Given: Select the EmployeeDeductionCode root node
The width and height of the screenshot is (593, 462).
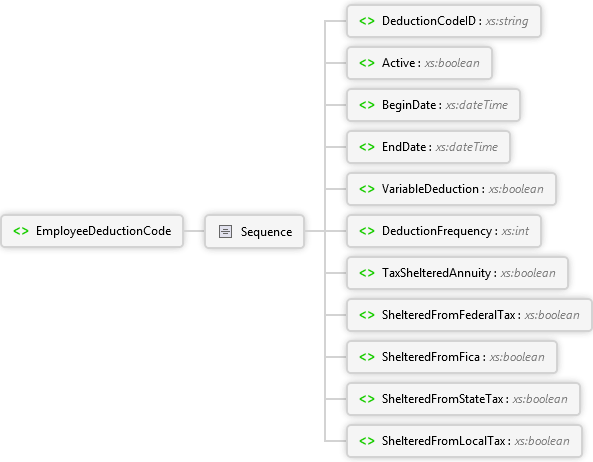Looking at the screenshot, I should pos(92,231).
